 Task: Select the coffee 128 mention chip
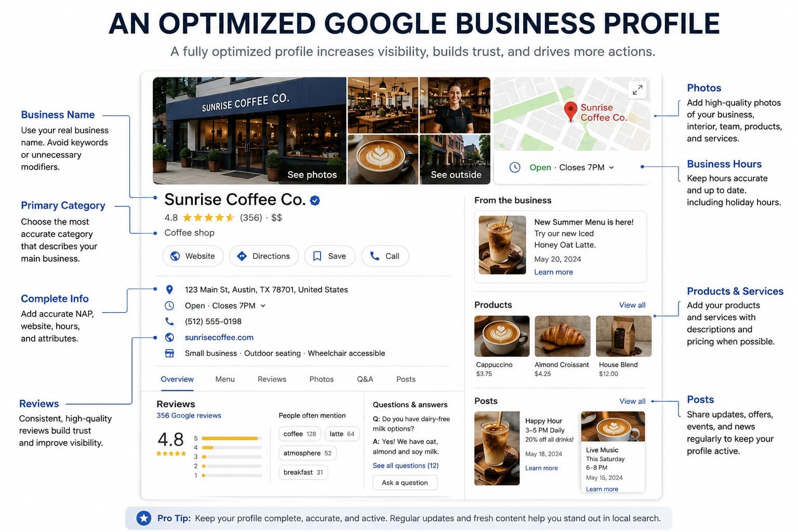tap(300, 434)
